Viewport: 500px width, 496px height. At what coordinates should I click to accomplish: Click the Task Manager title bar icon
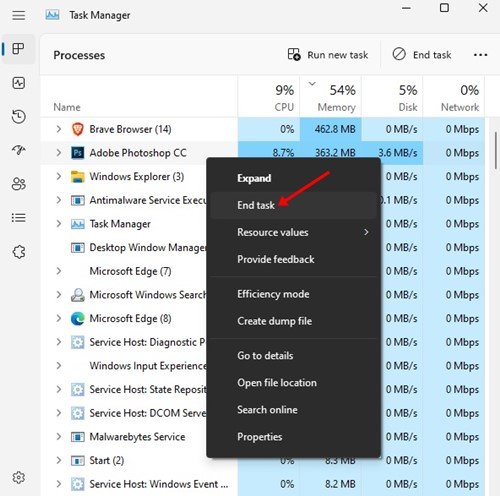(x=53, y=15)
